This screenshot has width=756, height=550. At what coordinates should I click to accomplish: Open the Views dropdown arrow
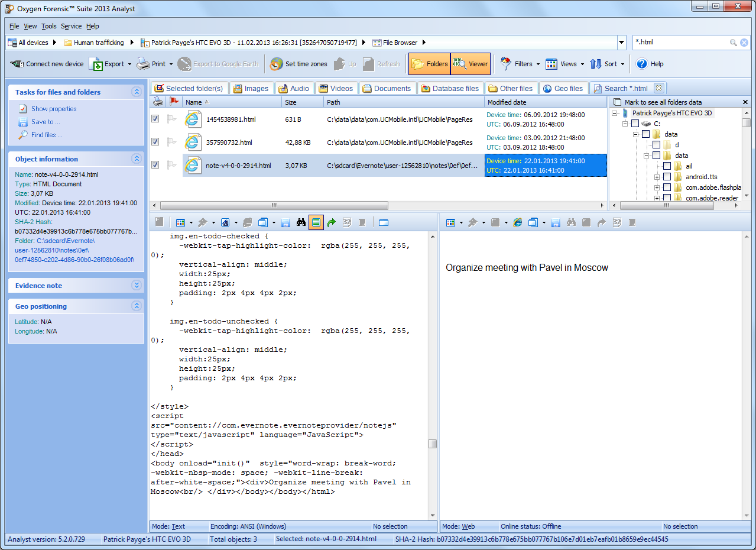click(582, 64)
